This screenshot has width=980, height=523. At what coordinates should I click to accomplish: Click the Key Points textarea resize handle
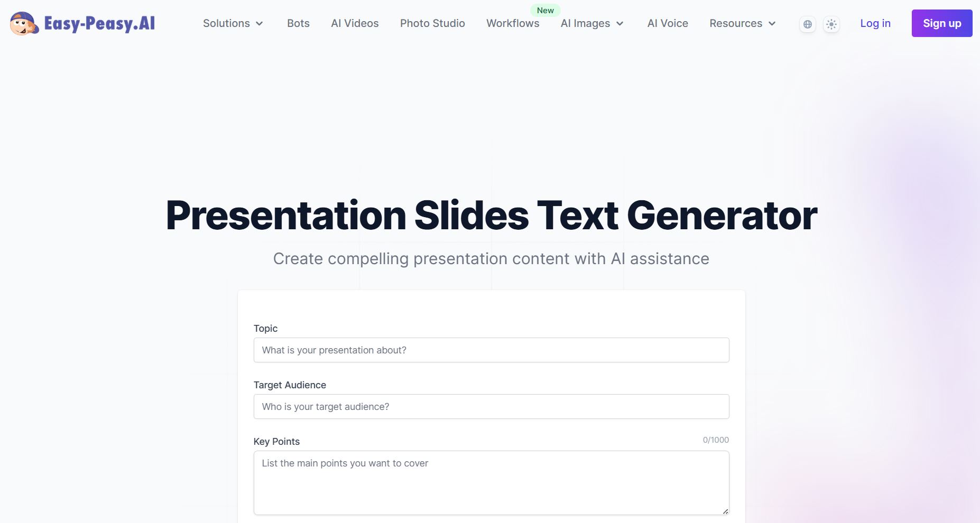click(x=725, y=511)
